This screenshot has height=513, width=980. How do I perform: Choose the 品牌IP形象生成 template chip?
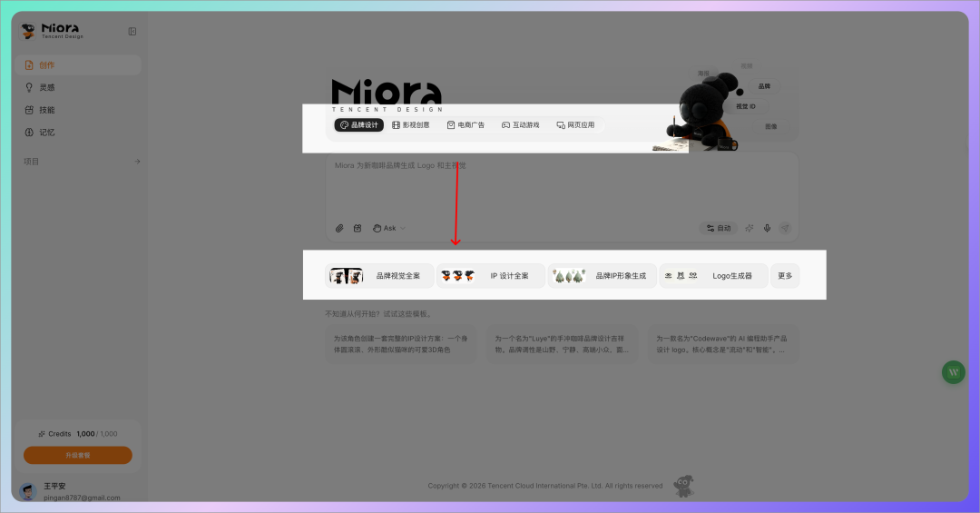(x=602, y=276)
